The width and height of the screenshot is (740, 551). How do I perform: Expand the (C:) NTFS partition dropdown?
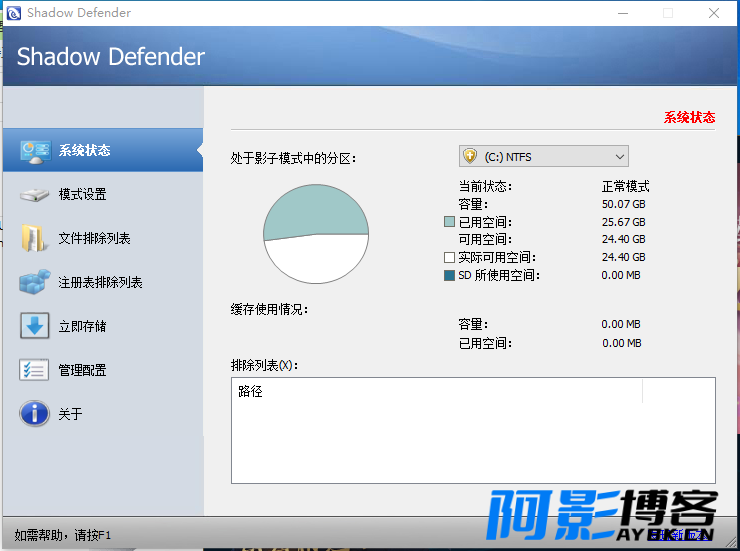point(544,156)
